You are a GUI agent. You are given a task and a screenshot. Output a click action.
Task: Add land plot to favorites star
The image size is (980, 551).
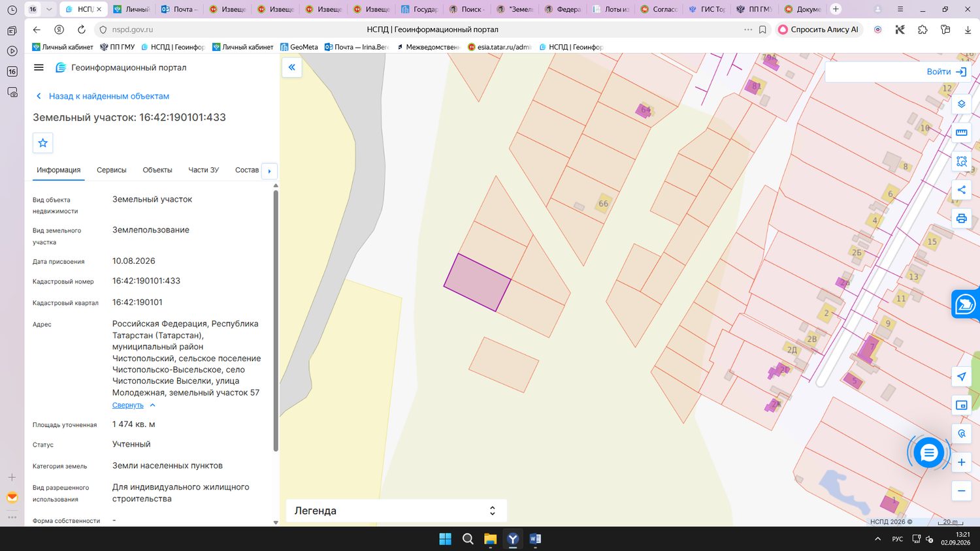[x=43, y=143]
